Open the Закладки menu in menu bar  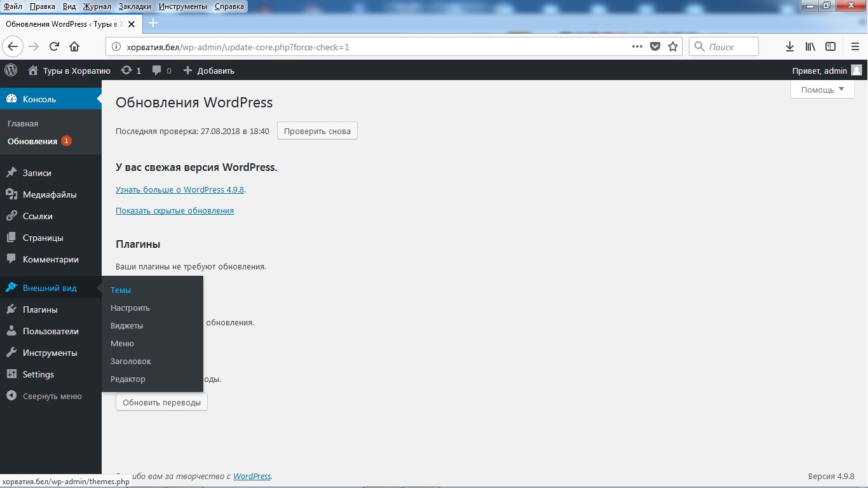[135, 6]
